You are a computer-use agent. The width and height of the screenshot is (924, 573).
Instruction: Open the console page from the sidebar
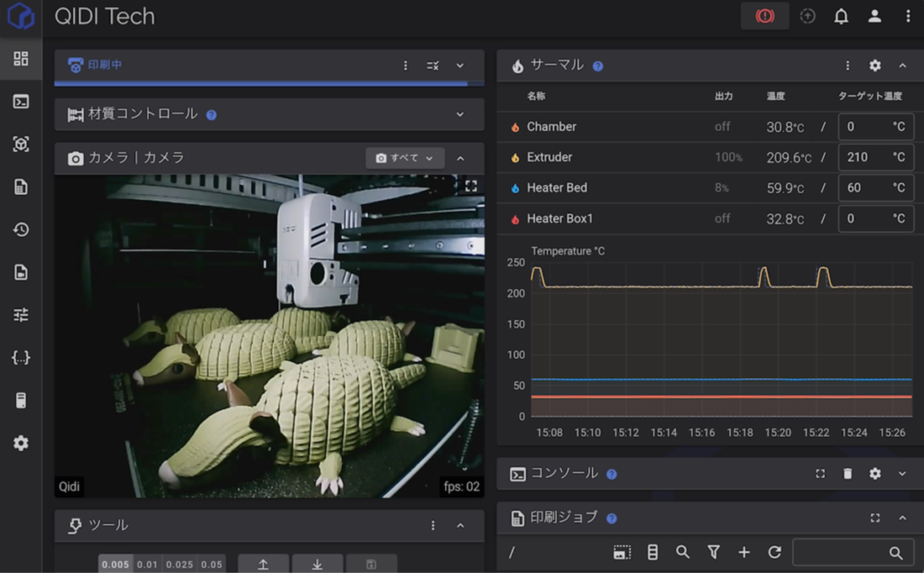pyautogui.click(x=21, y=101)
